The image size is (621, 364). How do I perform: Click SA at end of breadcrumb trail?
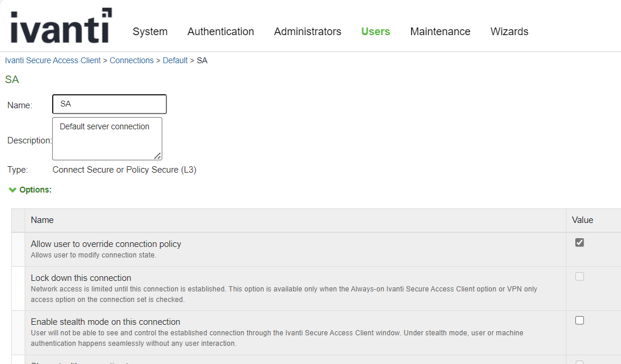pos(202,60)
